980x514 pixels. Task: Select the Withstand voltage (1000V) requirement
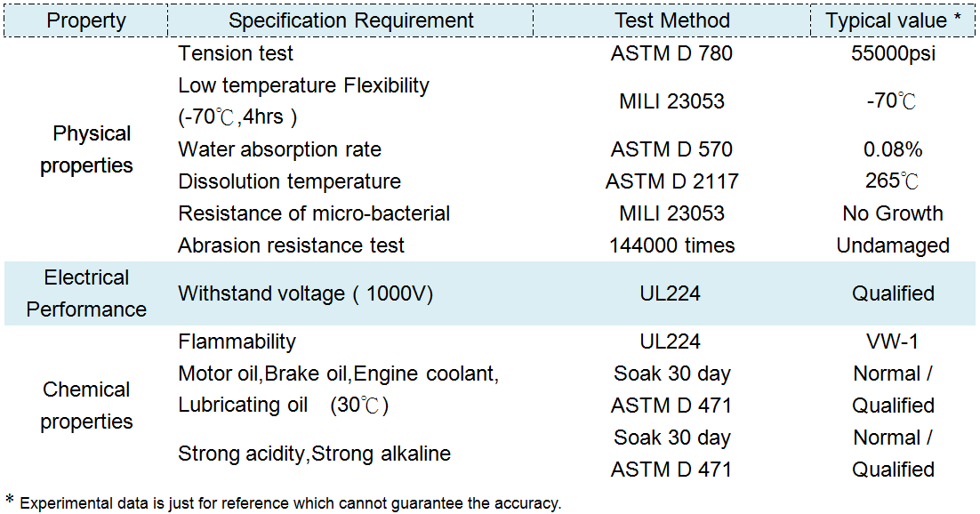305,293
